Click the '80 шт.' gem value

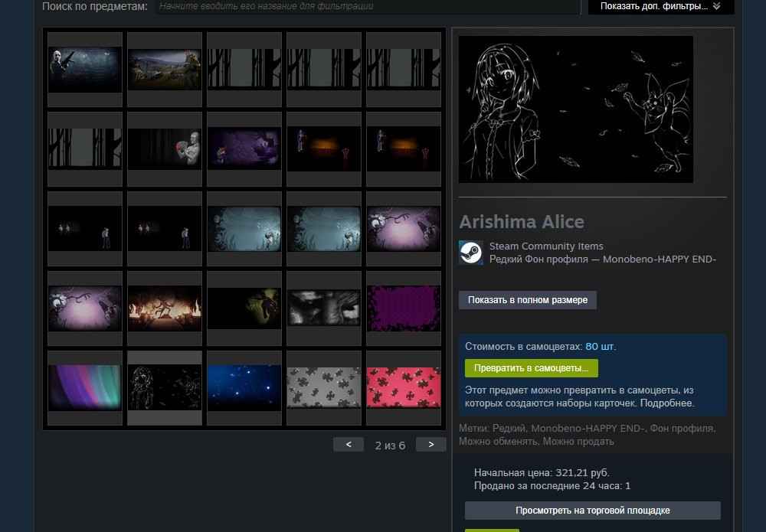(x=601, y=347)
